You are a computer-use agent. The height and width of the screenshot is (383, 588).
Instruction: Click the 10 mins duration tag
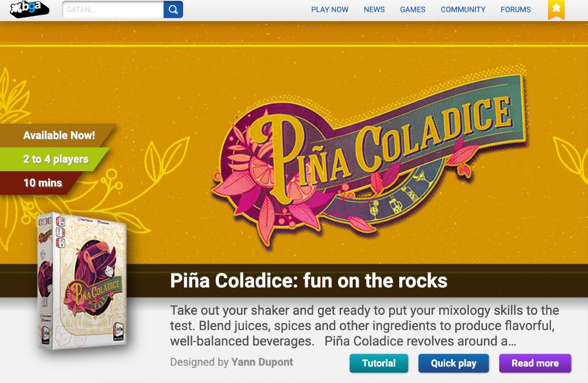pyautogui.click(x=42, y=183)
